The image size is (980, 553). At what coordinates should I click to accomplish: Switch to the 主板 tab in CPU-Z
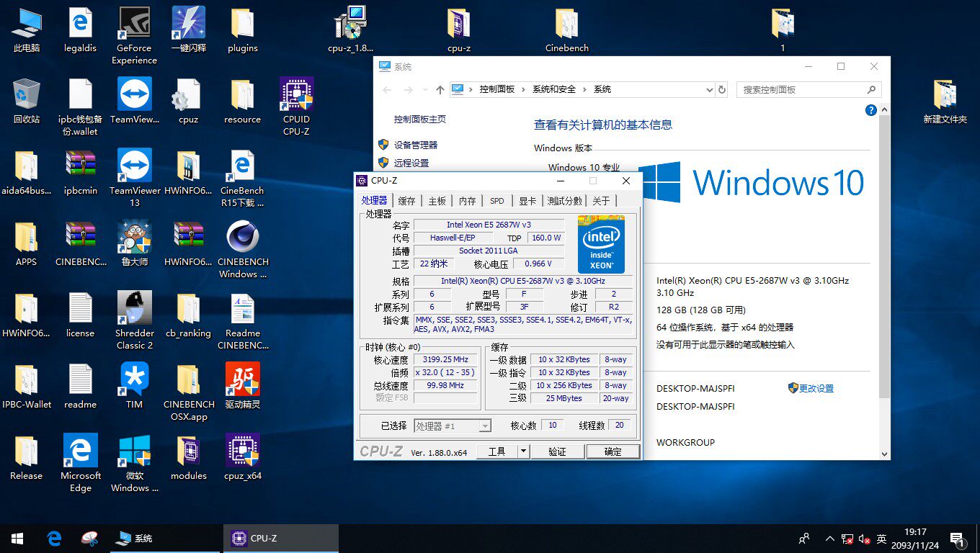[437, 201]
